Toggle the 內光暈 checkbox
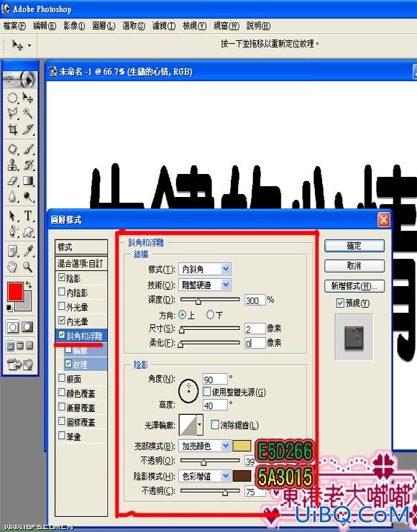Viewport: 417px width, 532px height. coord(61,321)
